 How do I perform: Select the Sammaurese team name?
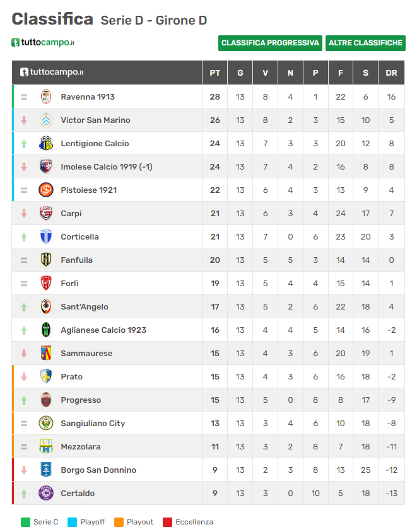[x=86, y=354]
